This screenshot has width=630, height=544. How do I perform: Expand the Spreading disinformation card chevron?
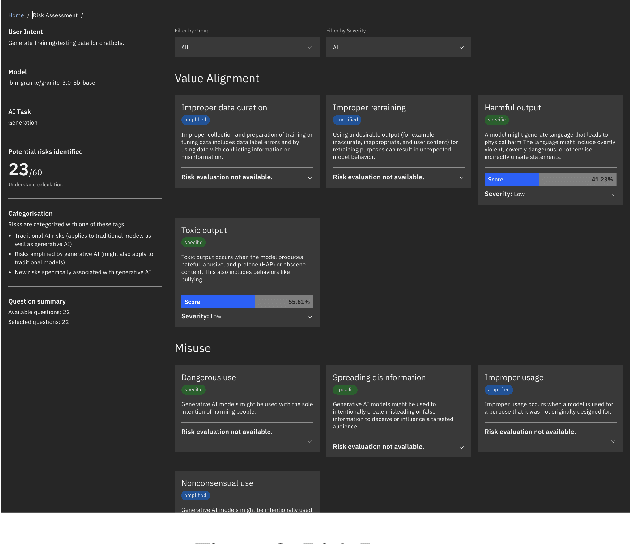462,447
